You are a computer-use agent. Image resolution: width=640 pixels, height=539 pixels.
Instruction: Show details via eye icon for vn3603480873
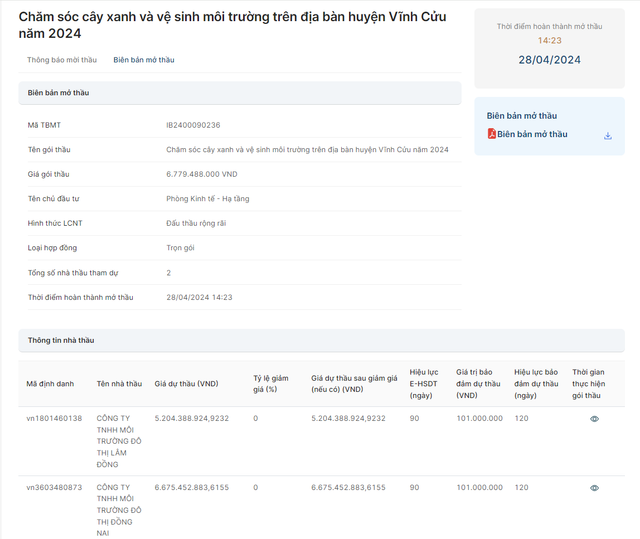pyautogui.click(x=594, y=488)
